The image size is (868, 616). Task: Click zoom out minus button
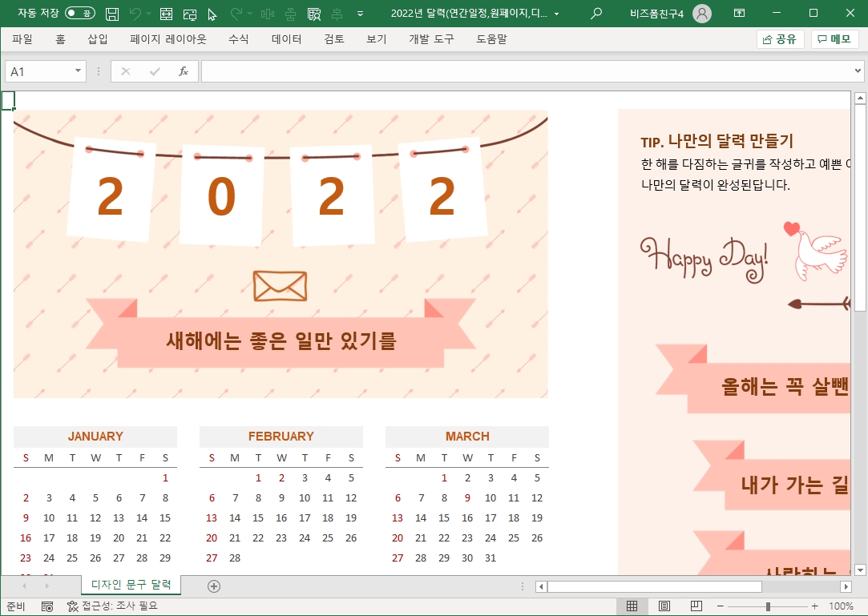(x=721, y=606)
